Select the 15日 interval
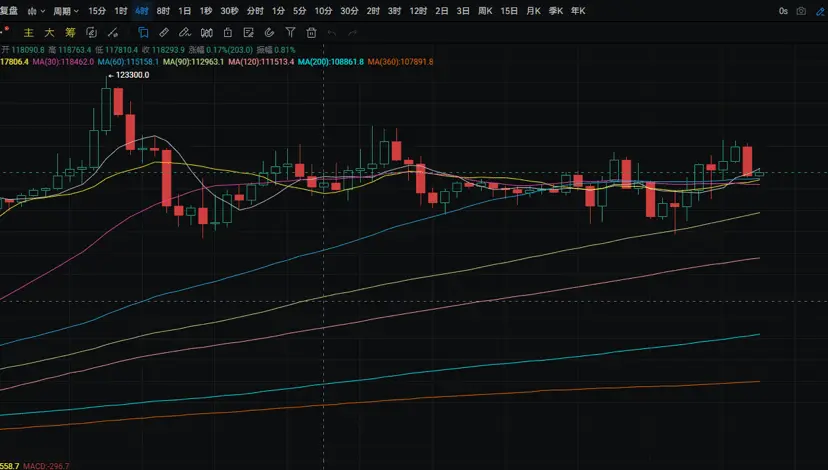The image size is (828, 470). coord(509,11)
